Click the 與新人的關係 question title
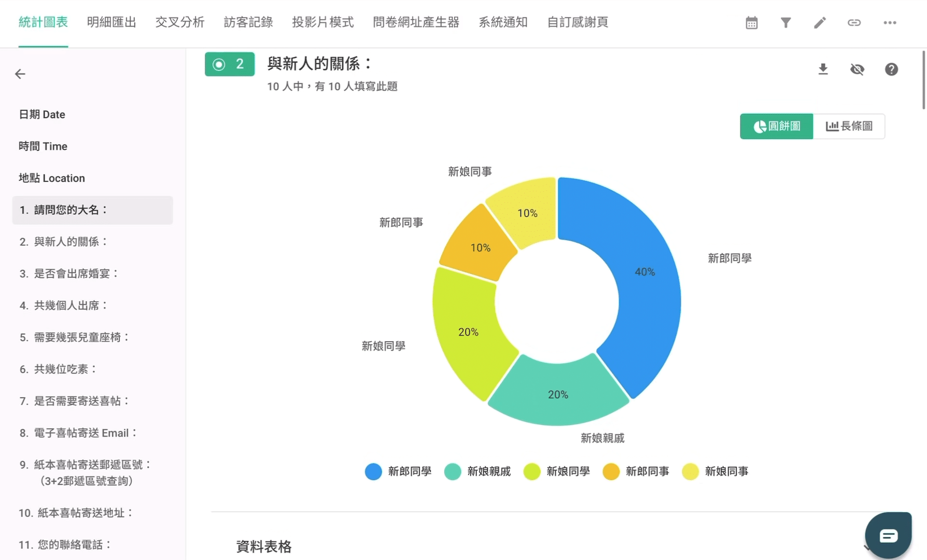Viewport: 927px width, 560px height. pos(320,64)
